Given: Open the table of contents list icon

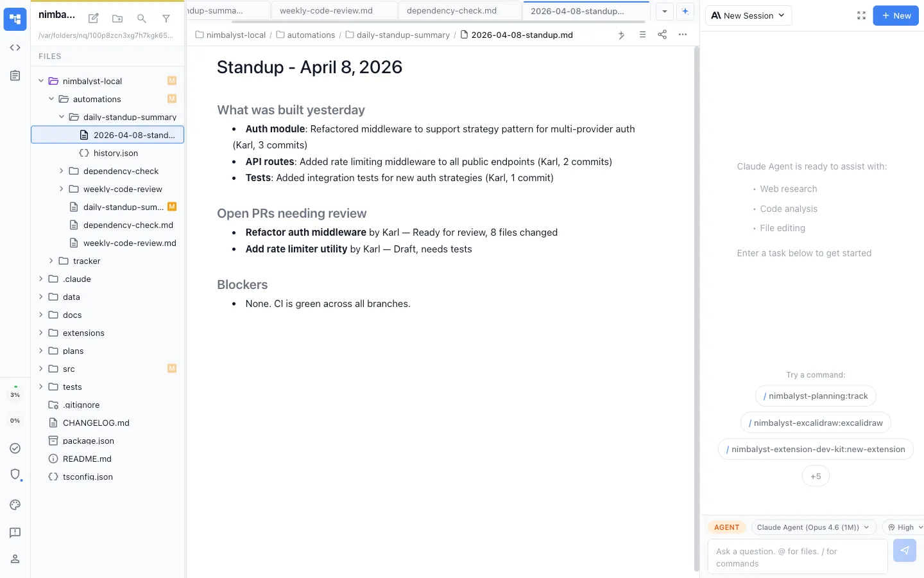Looking at the screenshot, I should [642, 35].
